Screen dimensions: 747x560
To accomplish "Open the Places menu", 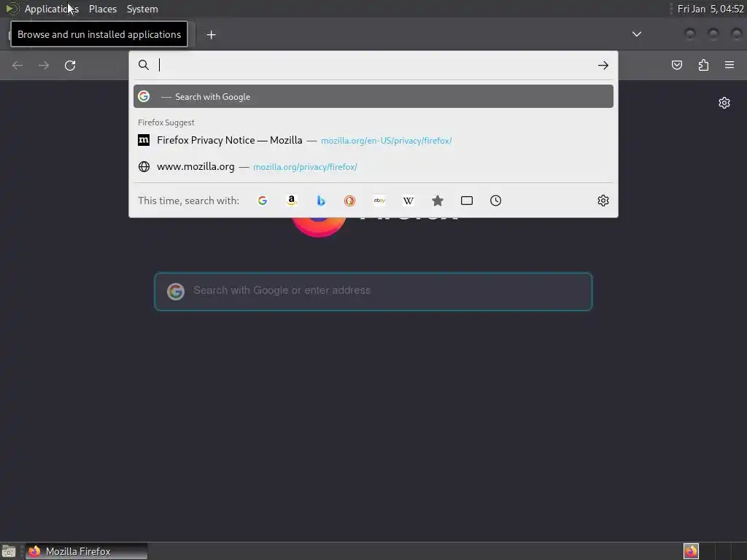I will 102,9.
